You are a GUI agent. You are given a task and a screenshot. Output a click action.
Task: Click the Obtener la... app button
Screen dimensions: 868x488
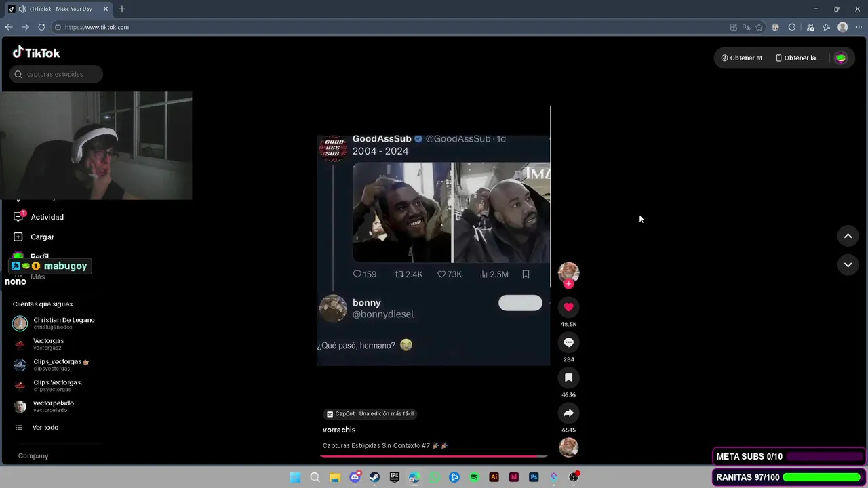(x=798, y=58)
